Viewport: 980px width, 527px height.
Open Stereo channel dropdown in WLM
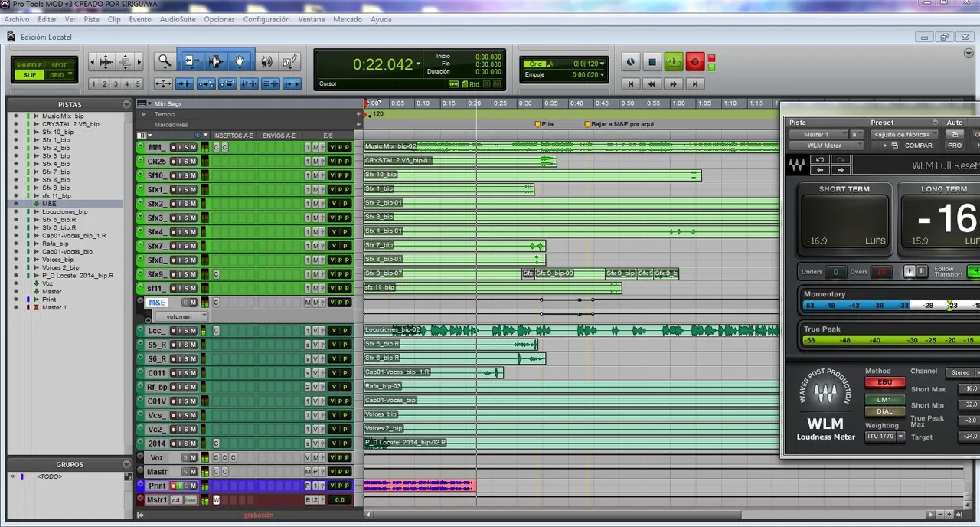click(x=962, y=372)
